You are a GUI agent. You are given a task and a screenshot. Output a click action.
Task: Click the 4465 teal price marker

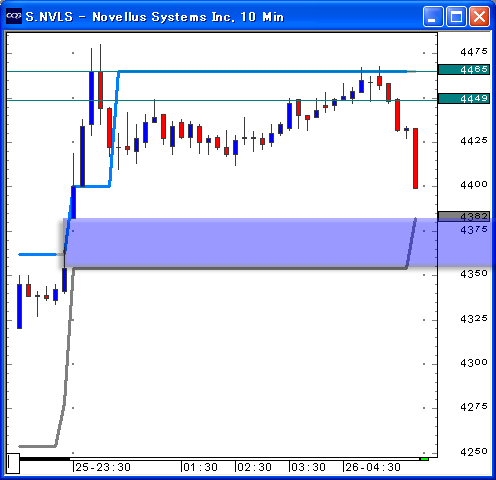464,69
